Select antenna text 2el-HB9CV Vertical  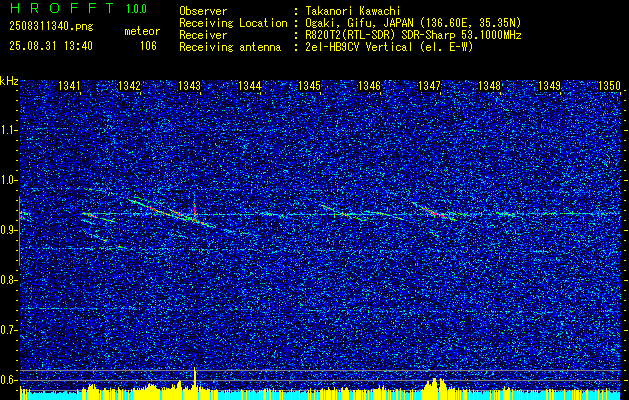(x=359, y=47)
